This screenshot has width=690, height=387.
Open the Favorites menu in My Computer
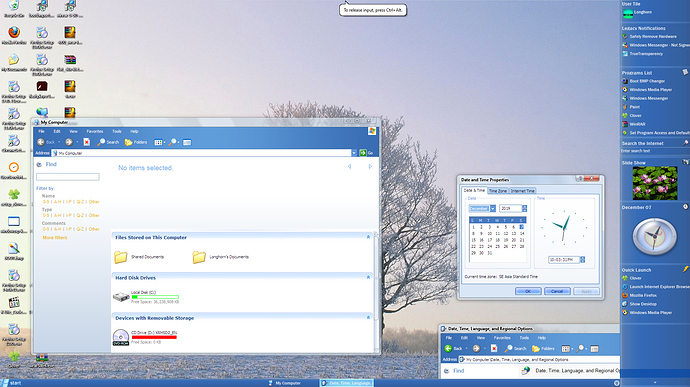click(95, 131)
